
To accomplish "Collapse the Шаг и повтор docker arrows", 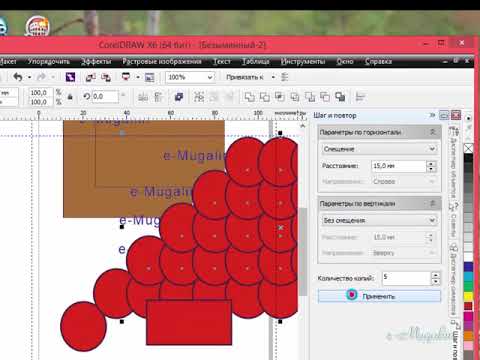I will point(432,115).
